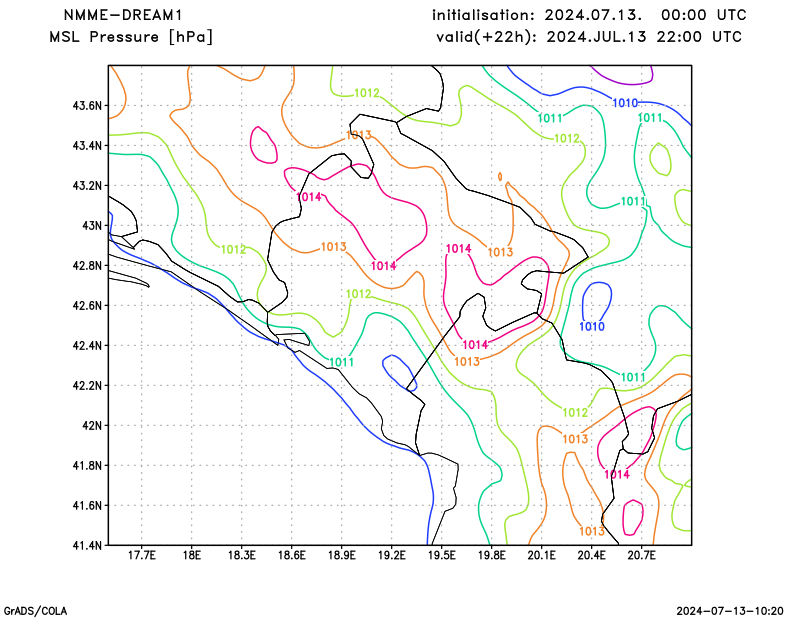
Task: Click the 19.5E longitude axis label
Action: pyautogui.click(x=441, y=555)
